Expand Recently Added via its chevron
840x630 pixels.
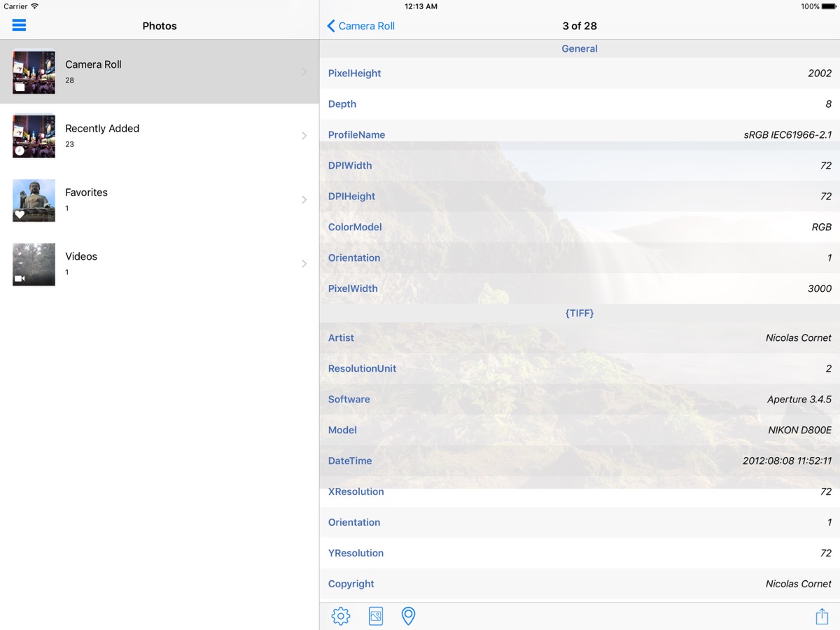point(304,136)
